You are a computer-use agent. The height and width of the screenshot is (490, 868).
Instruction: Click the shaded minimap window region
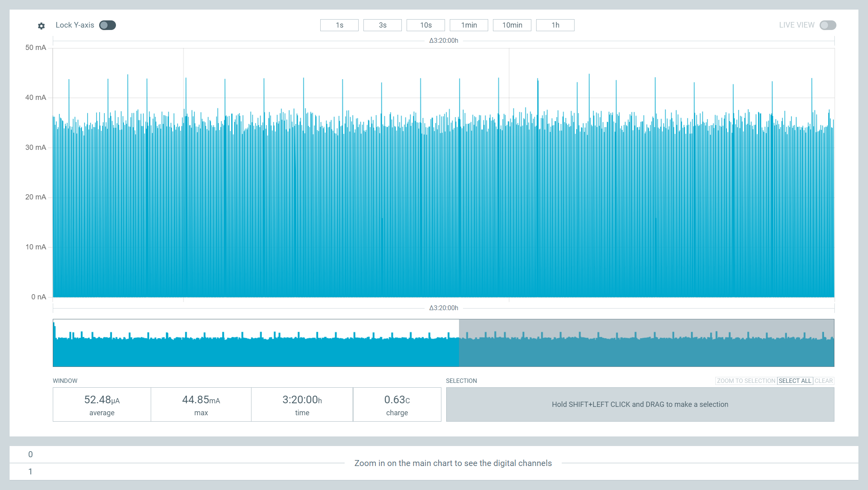pos(647,343)
